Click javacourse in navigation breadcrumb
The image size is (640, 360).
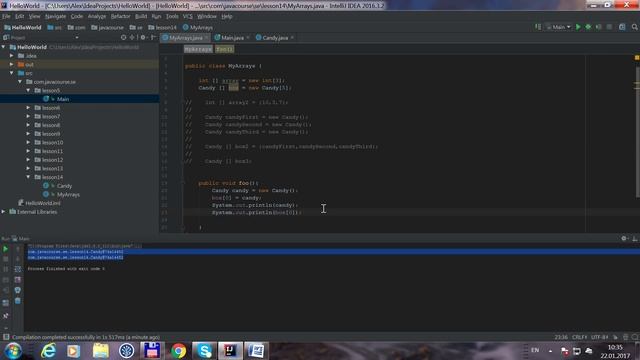coord(107,27)
